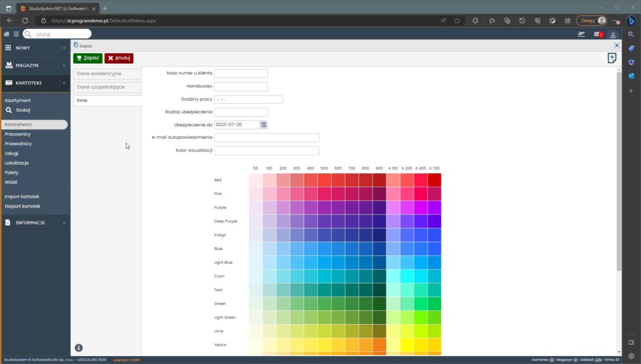Expand the INFORMACJE menu section
641x364 pixels.
click(35, 222)
